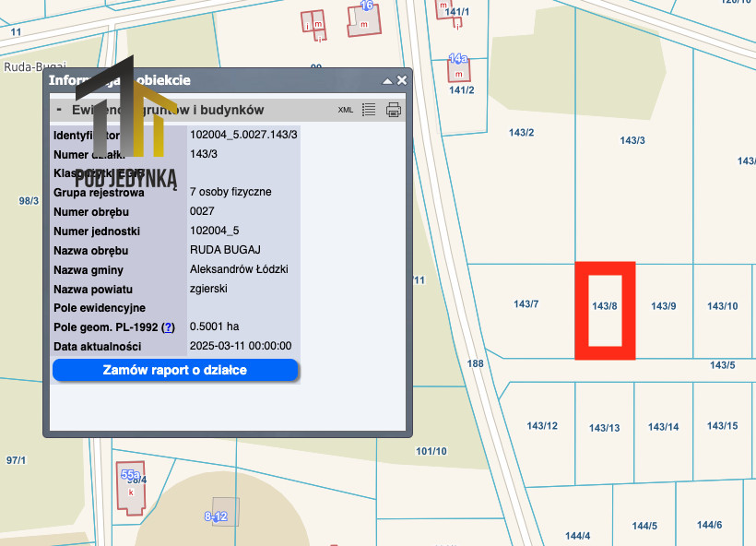Select parcel 141/2 on the map

coord(461,90)
